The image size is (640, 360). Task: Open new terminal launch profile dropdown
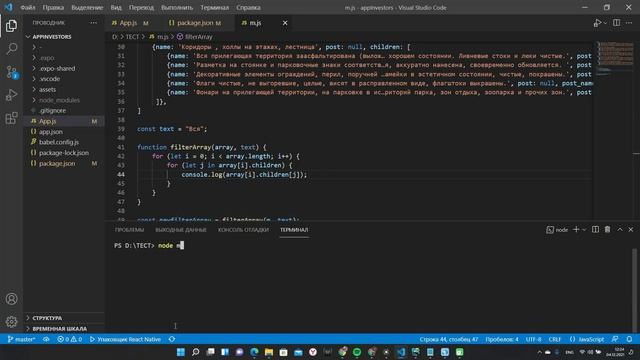584,230
